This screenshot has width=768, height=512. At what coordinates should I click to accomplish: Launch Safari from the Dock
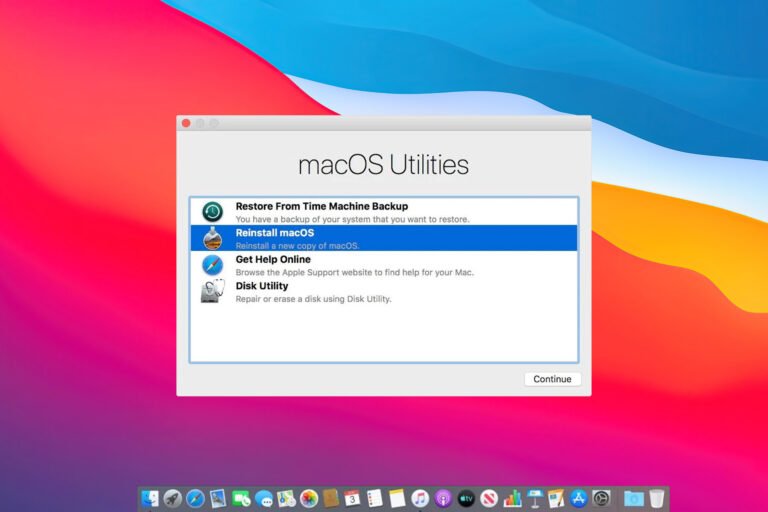(x=195, y=499)
